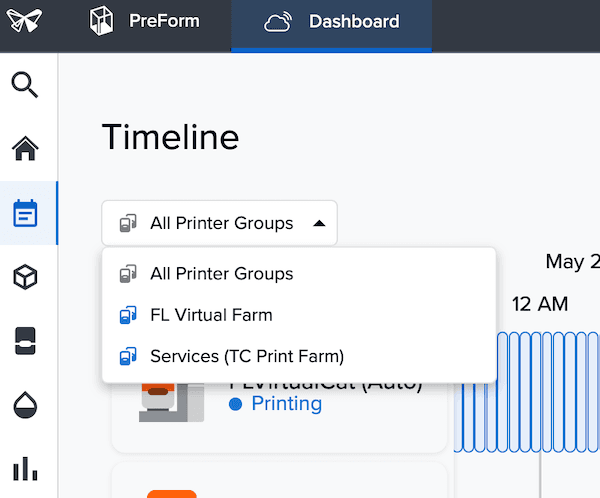Viewport: 600px width, 498px height.
Task: Click the PreForm cube icon
Action: pyautogui.click(x=101, y=21)
